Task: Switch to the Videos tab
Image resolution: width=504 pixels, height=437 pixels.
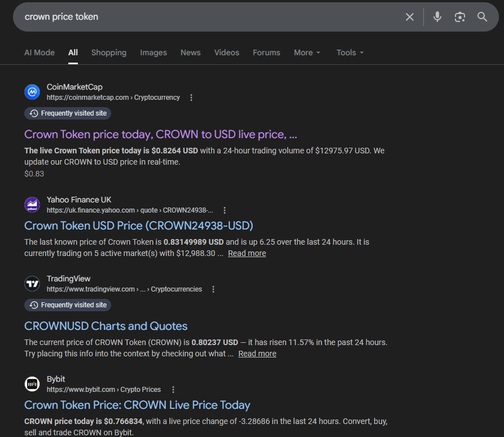Action: 227,52
